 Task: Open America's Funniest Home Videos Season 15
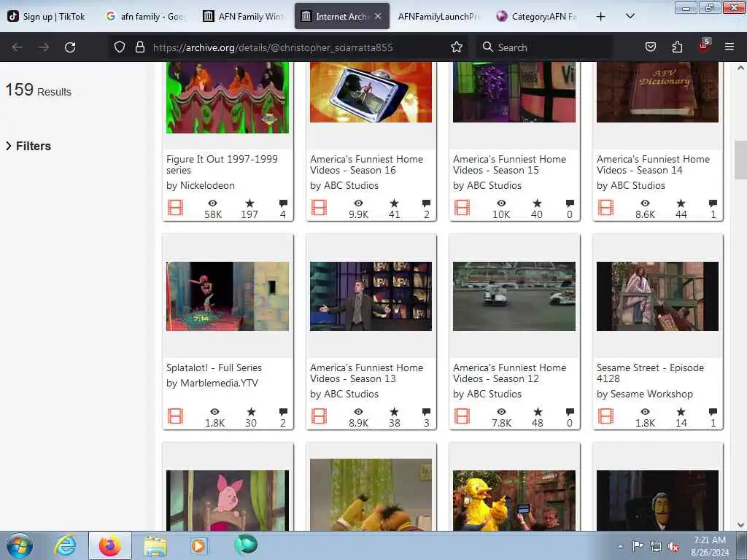pyautogui.click(x=509, y=164)
